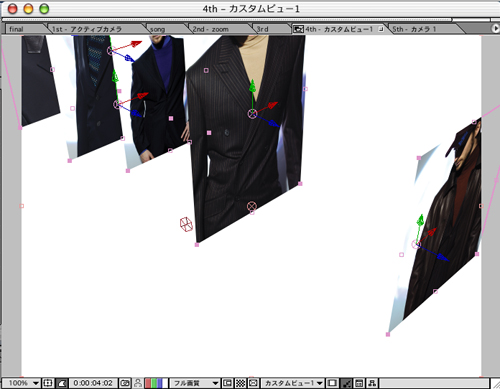Click composition icon on the 4th tab
The width and height of the screenshot is (500, 389).
pyautogui.click(x=298, y=29)
